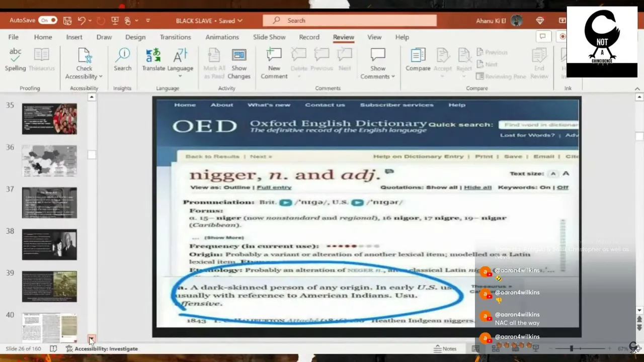Switch to the Insert tab
Viewport: 644px width, 362px height.
coord(74,37)
